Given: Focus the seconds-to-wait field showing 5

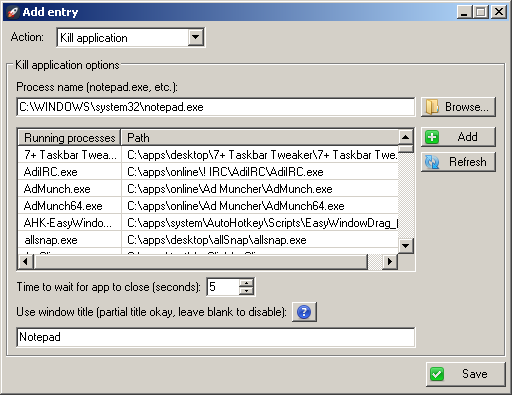Looking at the screenshot, I should [223, 287].
